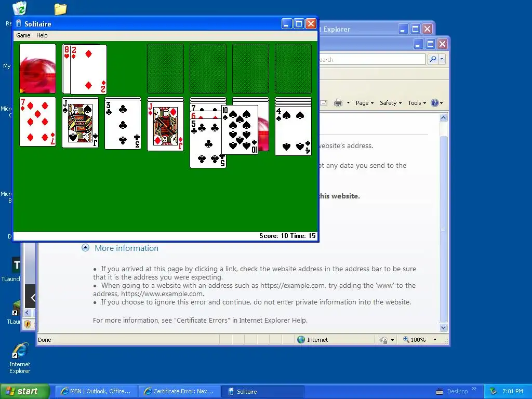Click the security shield icon in the rear window
532x399 pixels.
(28, 324)
